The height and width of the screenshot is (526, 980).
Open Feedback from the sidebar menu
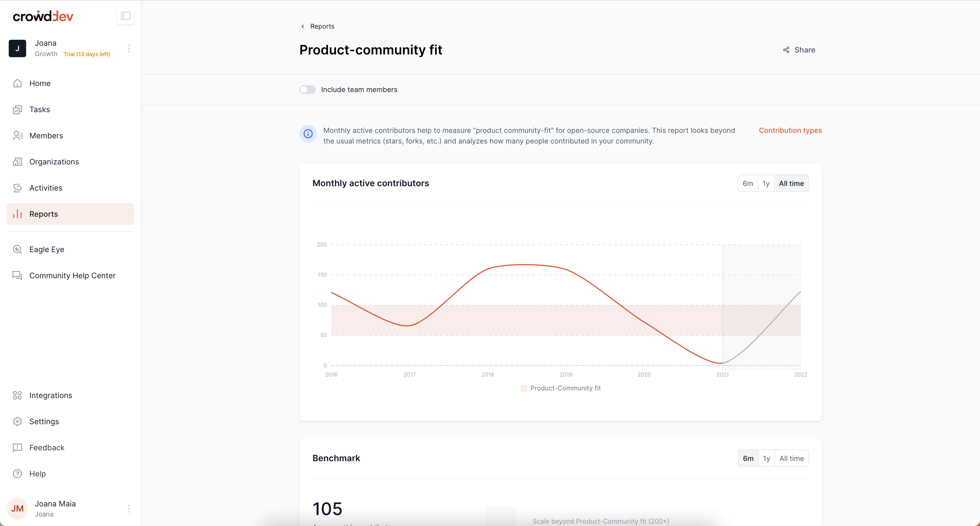47,448
